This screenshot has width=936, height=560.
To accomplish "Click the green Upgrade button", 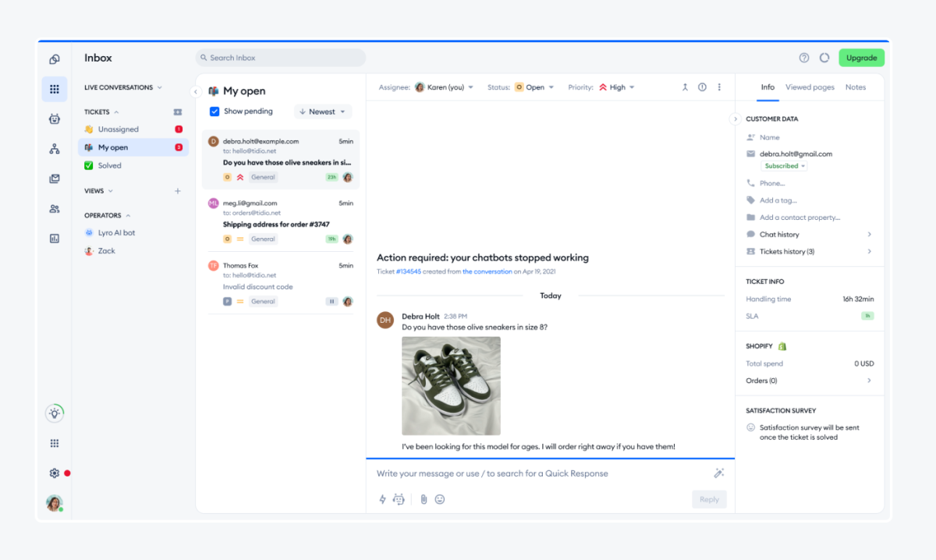I will click(861, 58).
